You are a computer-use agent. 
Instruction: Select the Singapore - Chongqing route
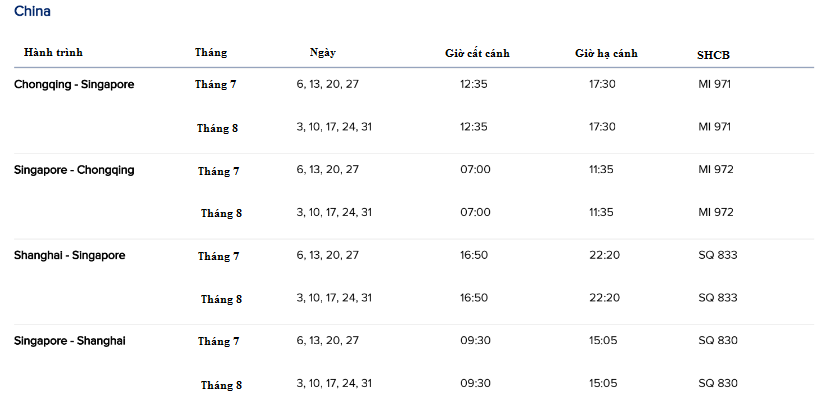click(x=74, y=170)
